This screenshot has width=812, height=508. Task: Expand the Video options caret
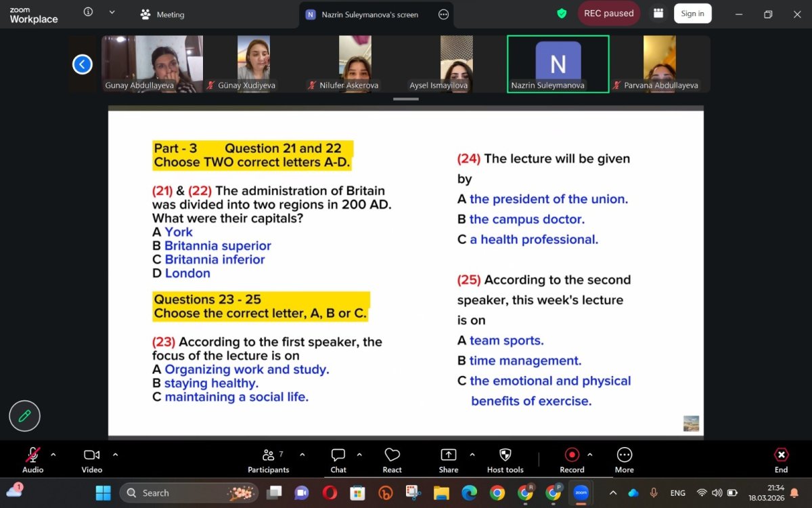(x=115, y=454)
